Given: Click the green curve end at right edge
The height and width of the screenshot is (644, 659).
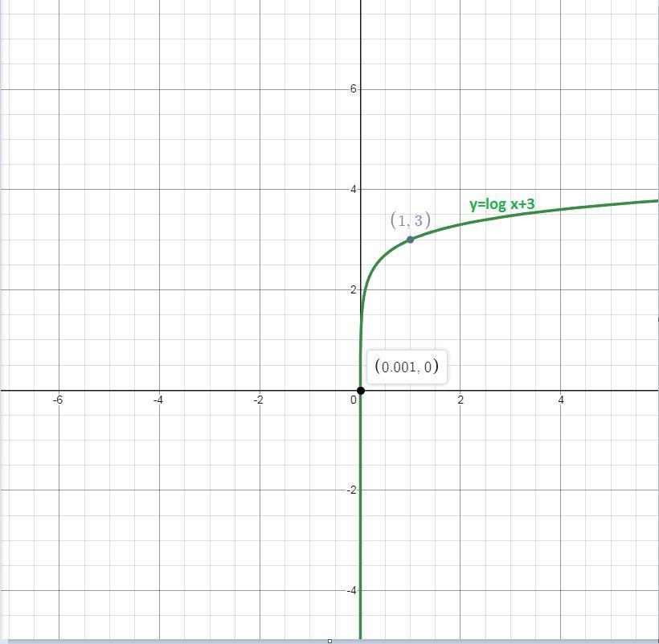Looking at the screenshot, I should click(x=654, y=201).
